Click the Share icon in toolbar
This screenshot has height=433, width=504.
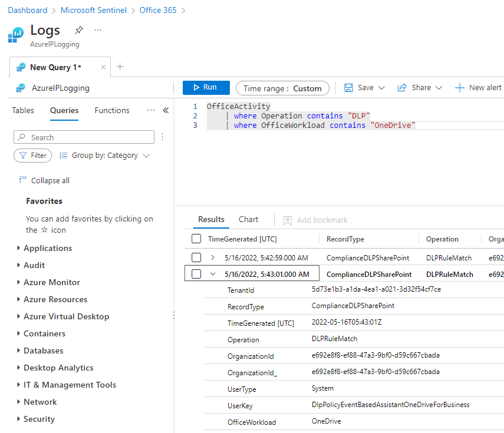click(402, 88)
